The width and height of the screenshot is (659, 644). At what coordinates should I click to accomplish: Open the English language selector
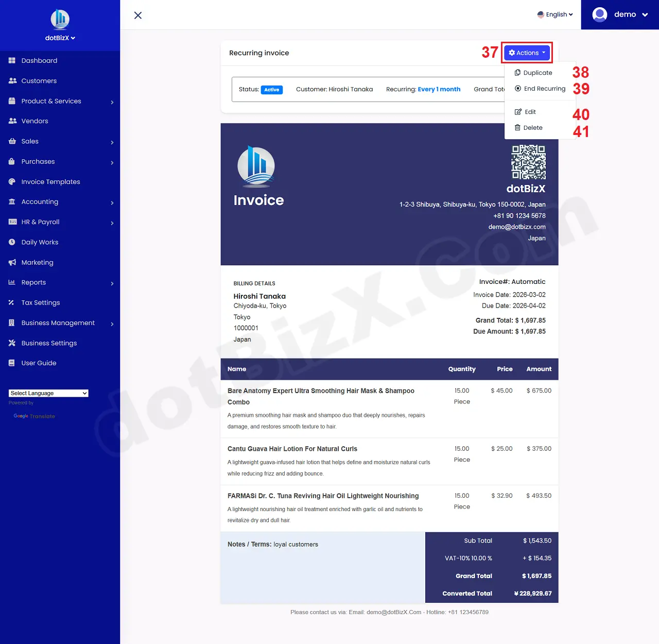555,14
